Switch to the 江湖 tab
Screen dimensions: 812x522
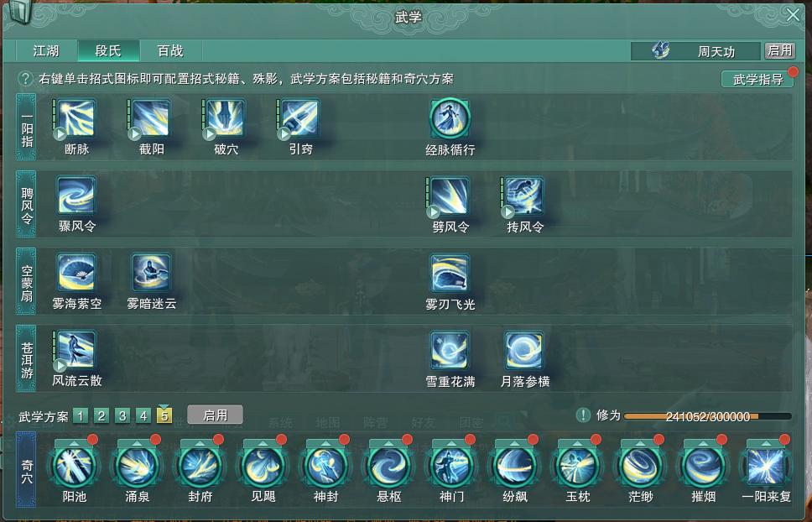46,50
